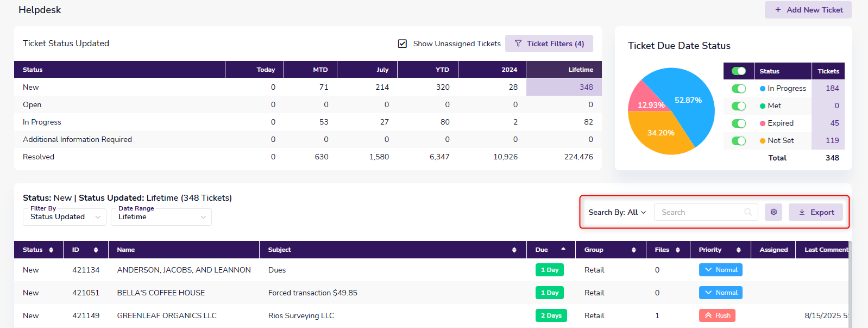Open Ticket Filters (4)
868x328 pixels.
pos(549,44)
